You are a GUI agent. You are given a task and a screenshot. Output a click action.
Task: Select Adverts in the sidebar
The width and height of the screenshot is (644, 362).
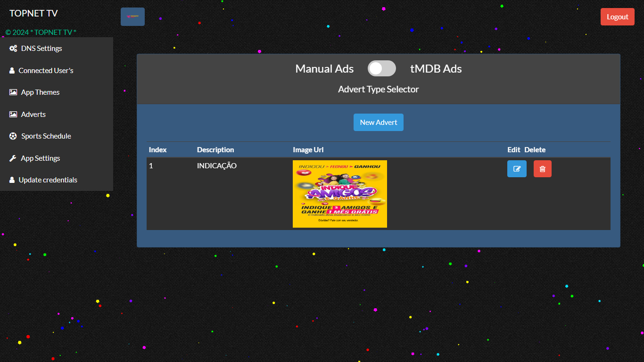(x=57, y=114)
